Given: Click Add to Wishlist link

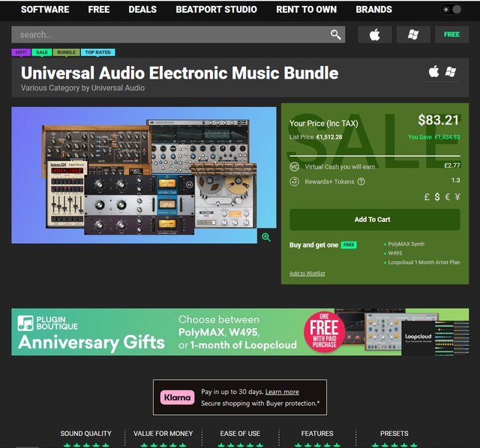Looking at the screenshot, I should [x=307, y=273].
